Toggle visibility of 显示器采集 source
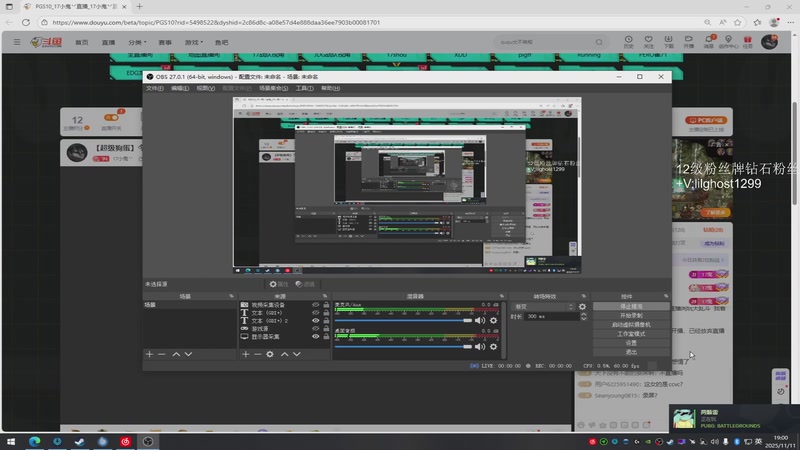The width and height of the screenshot is (800, 450). point(315,337)
